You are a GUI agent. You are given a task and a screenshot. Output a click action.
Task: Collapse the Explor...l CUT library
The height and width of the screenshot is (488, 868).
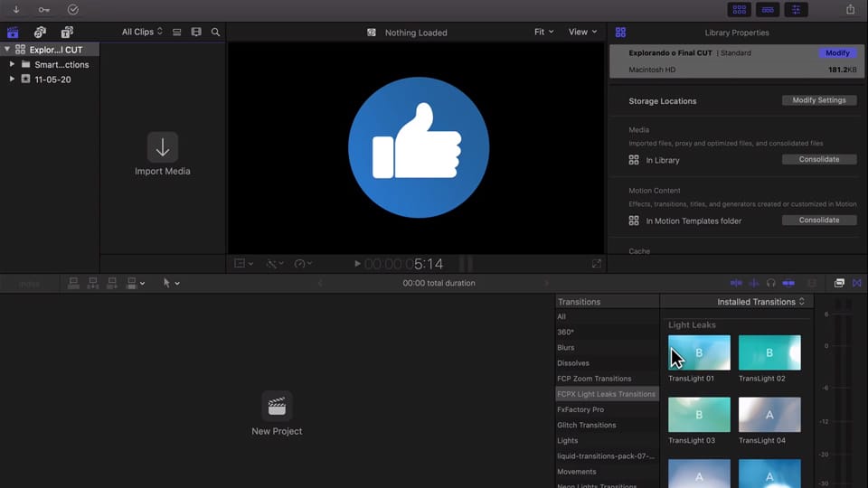click(x=6, y=49)
